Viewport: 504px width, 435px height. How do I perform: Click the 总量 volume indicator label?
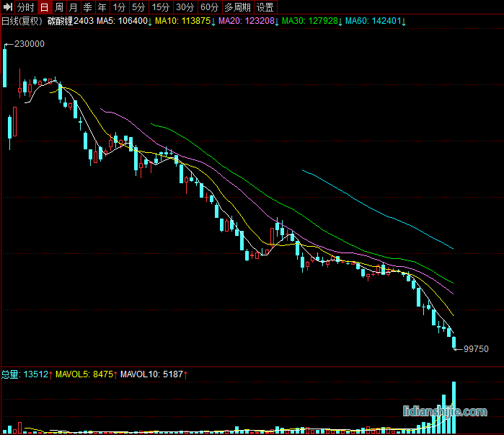coord(10,374)
